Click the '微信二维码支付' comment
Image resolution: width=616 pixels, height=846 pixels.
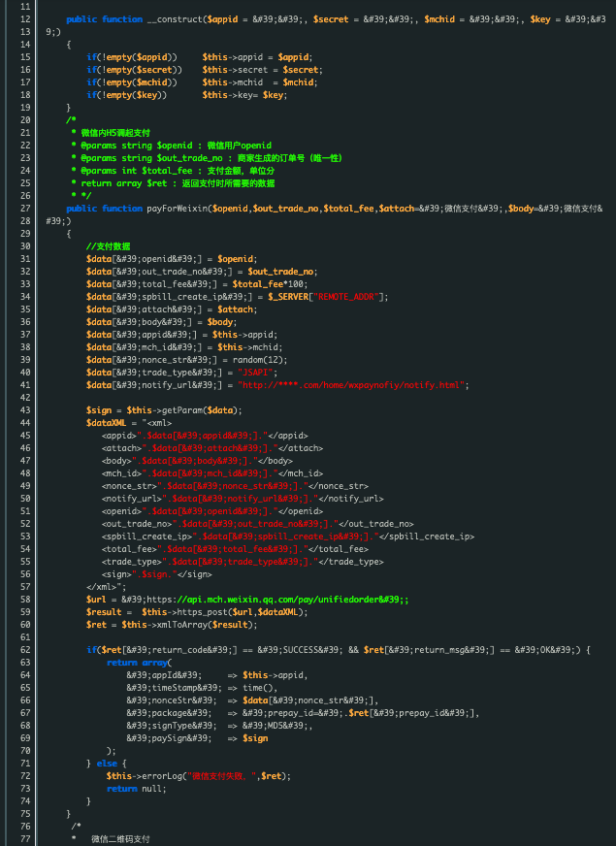(x=120, y=839)
